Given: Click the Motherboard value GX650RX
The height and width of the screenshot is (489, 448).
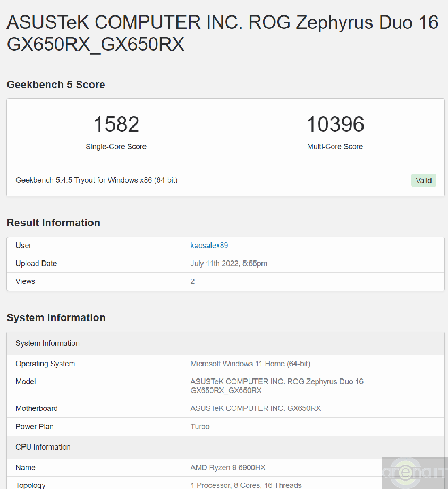Looking at the screenshot, I should [256, 408].
